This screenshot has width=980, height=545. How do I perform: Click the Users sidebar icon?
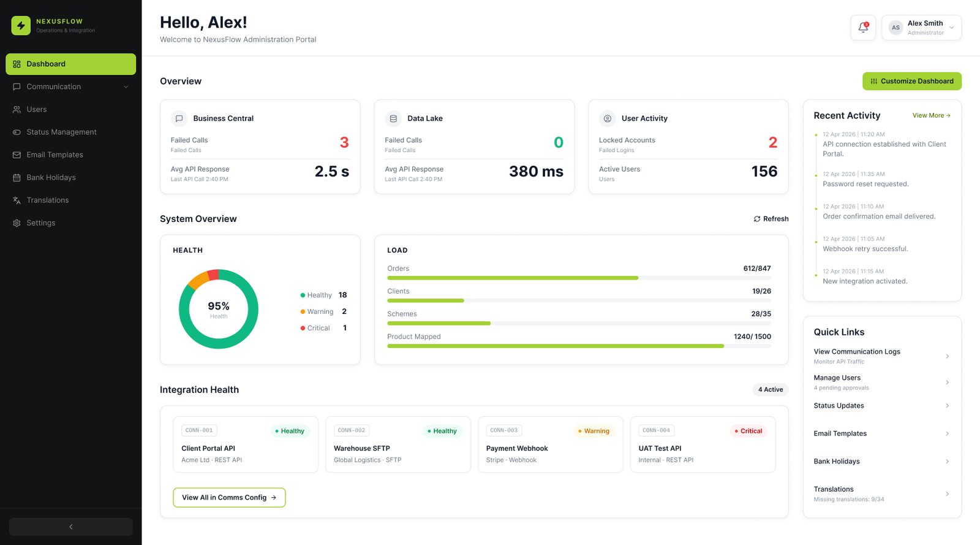17,109
